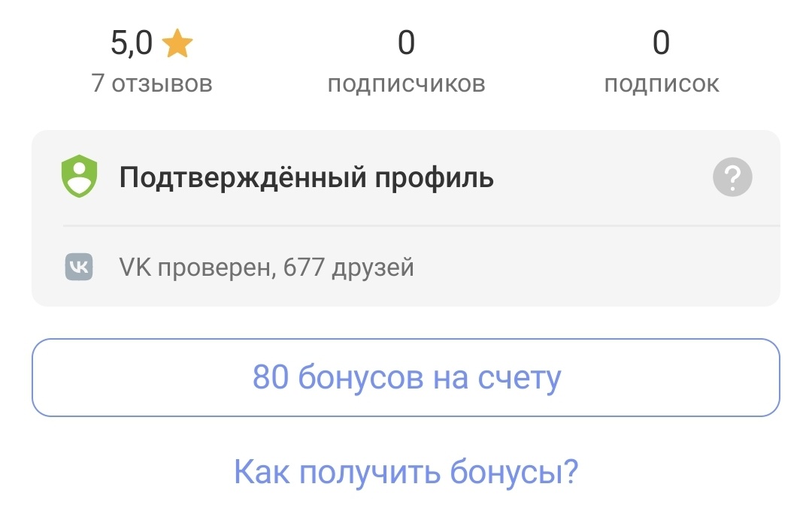Click the Как получить бонусы link
812x514 pixels.
pyautogui.click(x=406, y=470)
